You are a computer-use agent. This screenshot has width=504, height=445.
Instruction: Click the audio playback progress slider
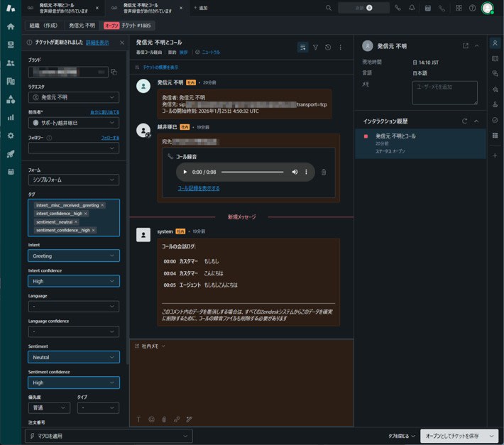tap(252, 172)
